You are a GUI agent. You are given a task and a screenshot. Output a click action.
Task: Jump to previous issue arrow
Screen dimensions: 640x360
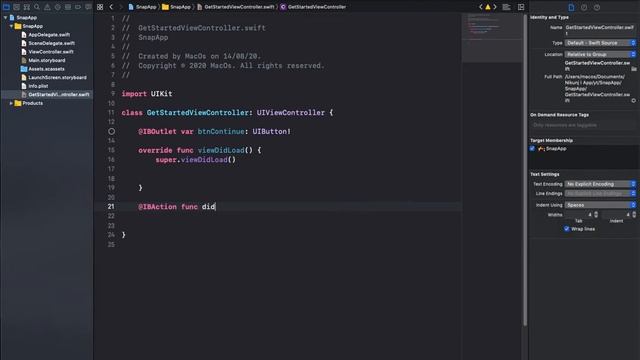481,7
